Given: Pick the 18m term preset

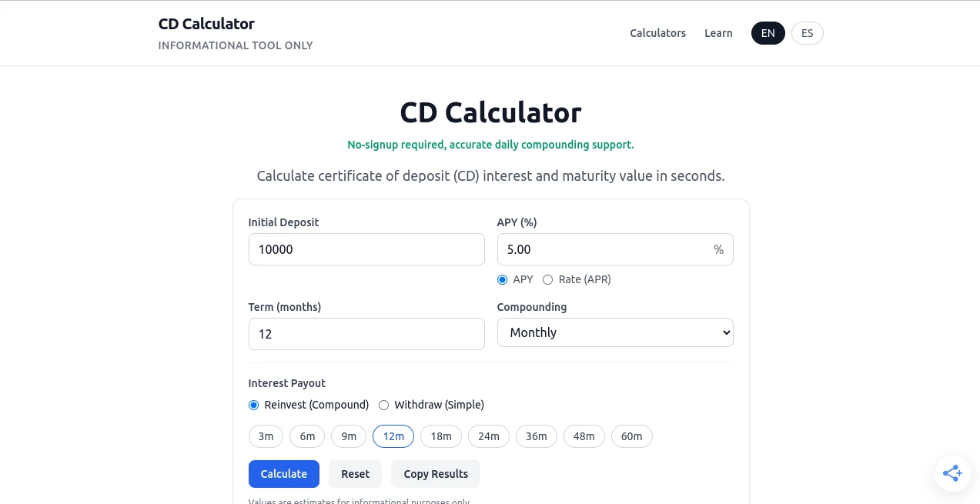Looking at the screenshot, I should [441, 436].
